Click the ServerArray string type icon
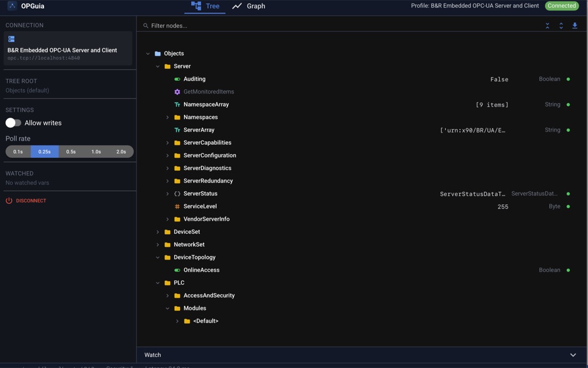 (x=178, y=130)
